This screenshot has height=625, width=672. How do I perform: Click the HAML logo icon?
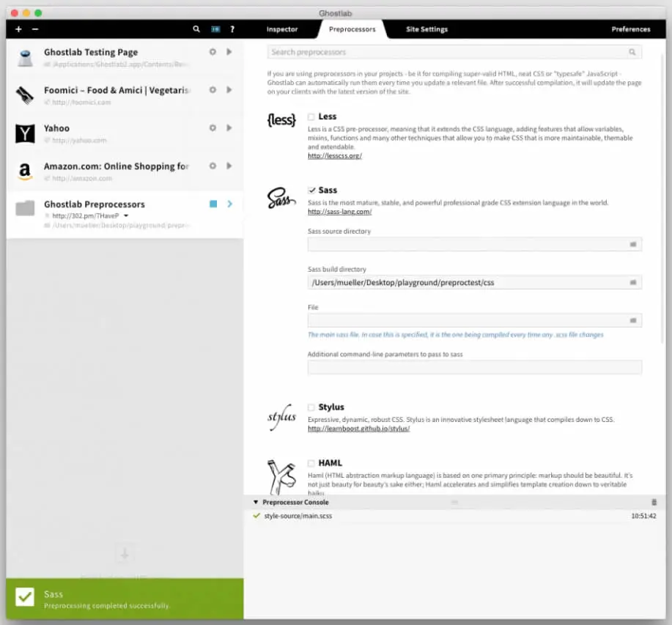(281, 476)
